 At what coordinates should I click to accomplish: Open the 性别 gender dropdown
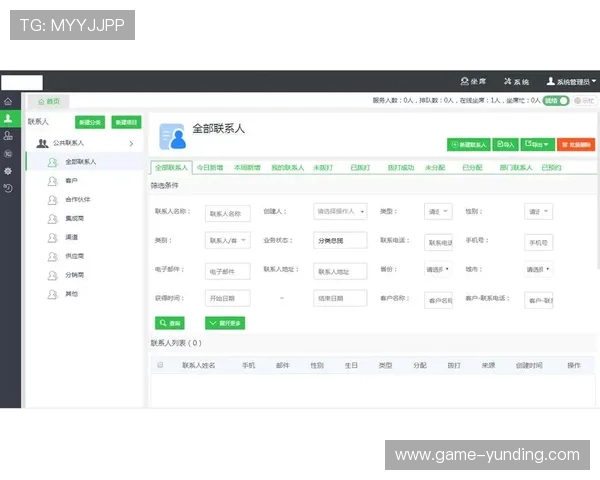tap(538, 211)
